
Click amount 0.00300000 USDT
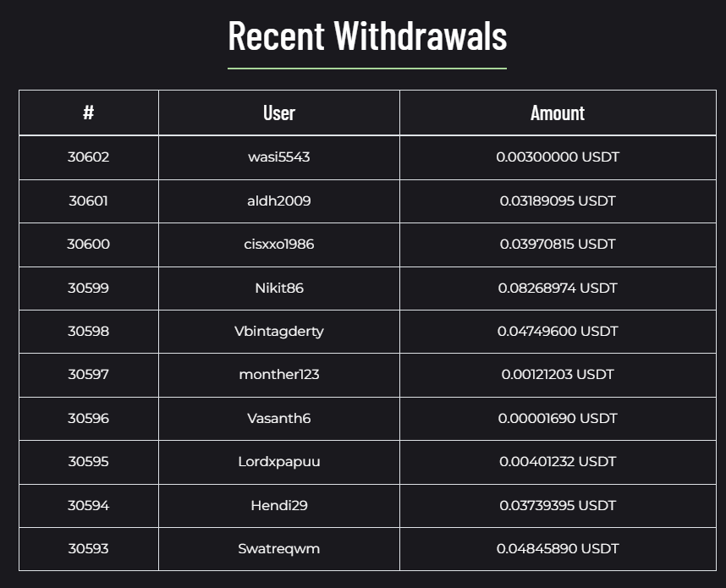pos(558,157)
